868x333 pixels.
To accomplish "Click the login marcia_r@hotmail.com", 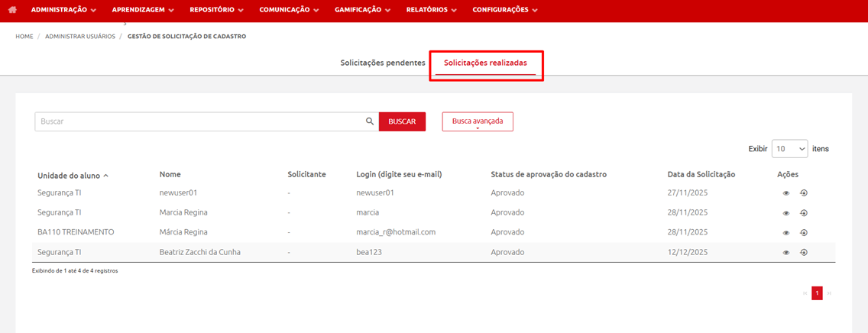I will click(x=396, y=233).
